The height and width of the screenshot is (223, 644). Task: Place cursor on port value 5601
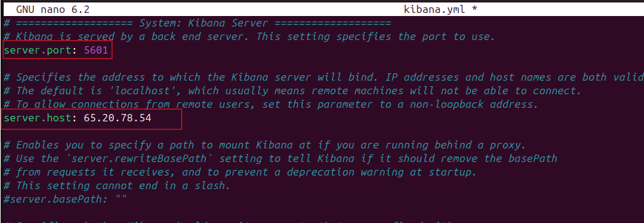tap(96, 50)
